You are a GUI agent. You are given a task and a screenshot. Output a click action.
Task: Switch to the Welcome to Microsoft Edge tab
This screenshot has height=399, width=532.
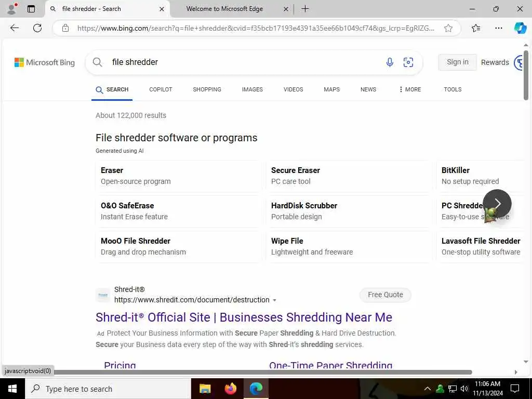(x=224, y=9)
